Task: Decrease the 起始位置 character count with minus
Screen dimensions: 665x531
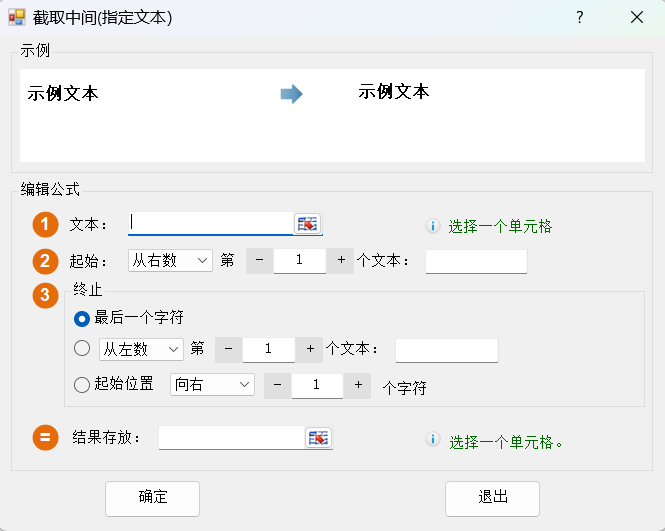Action: pos(278,384)
